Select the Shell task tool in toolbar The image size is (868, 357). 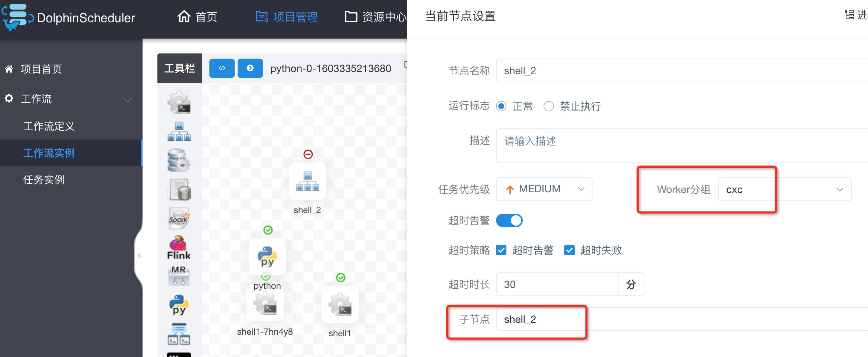pos(179,102)
